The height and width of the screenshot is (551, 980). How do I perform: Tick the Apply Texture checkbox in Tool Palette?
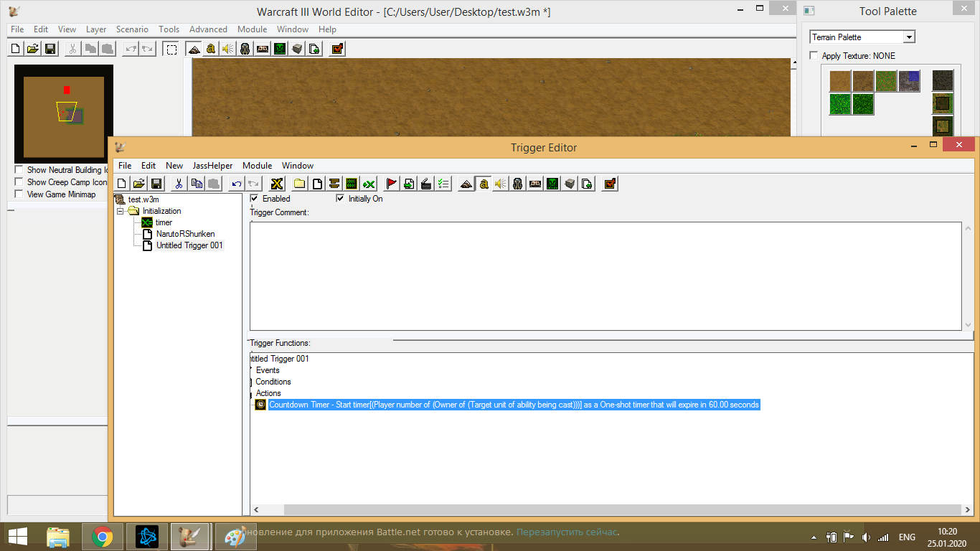tap(814, 56)
